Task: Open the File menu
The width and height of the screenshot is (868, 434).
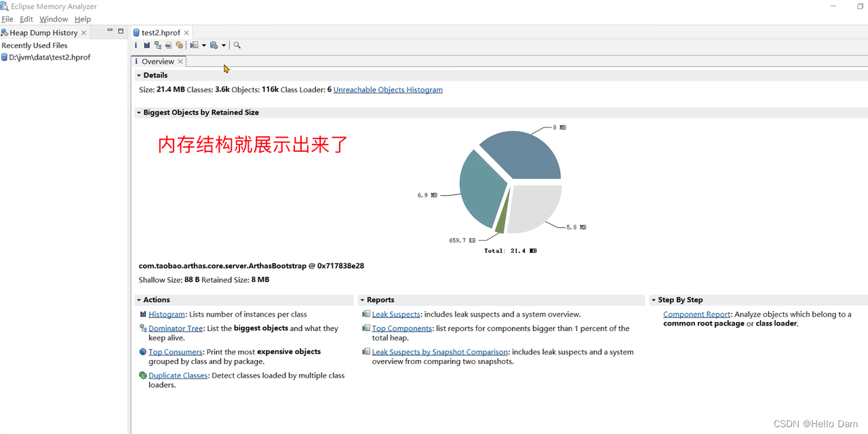Action: [x=7, y=19]
